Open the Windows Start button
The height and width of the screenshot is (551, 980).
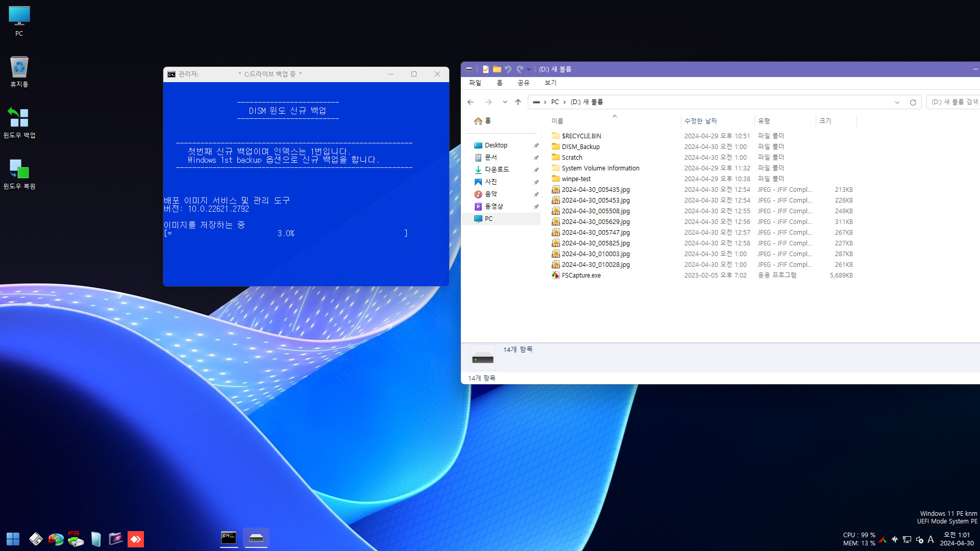13,539
